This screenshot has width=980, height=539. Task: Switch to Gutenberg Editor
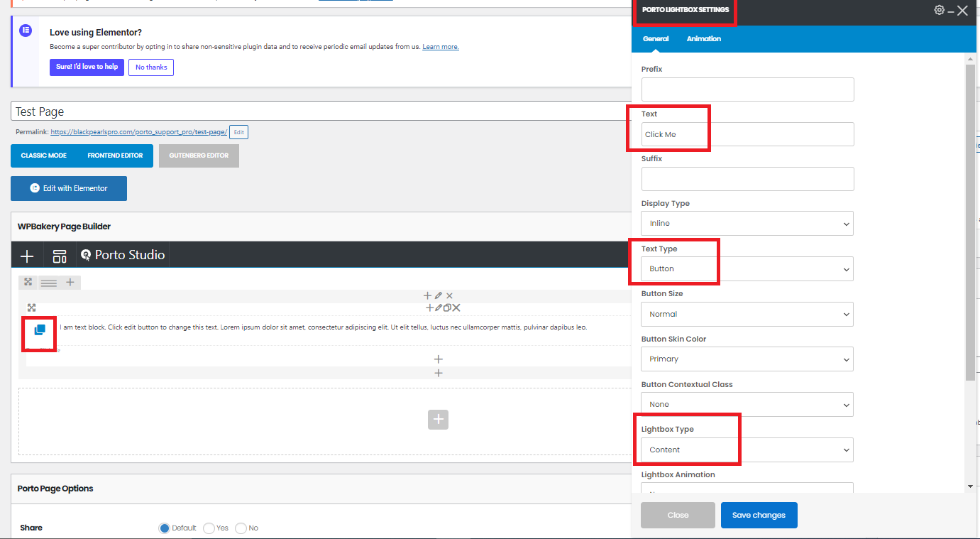pos(199,156)
